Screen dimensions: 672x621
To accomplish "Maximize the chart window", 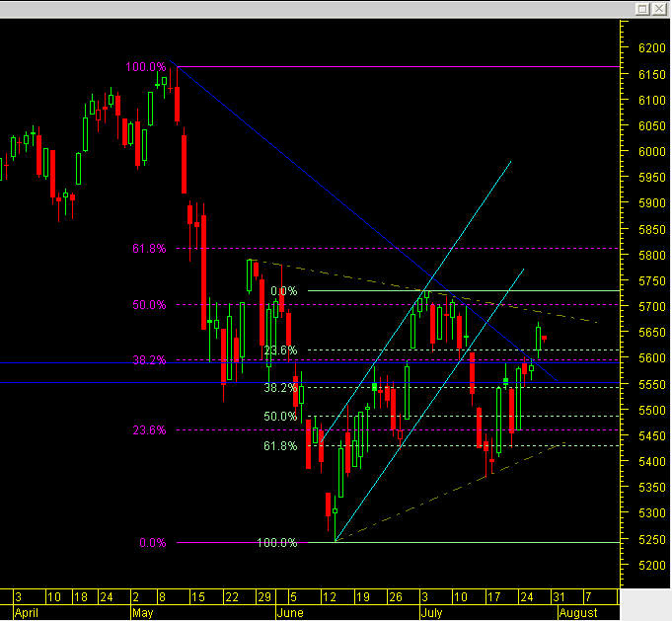I will click(x=642, y=9).
